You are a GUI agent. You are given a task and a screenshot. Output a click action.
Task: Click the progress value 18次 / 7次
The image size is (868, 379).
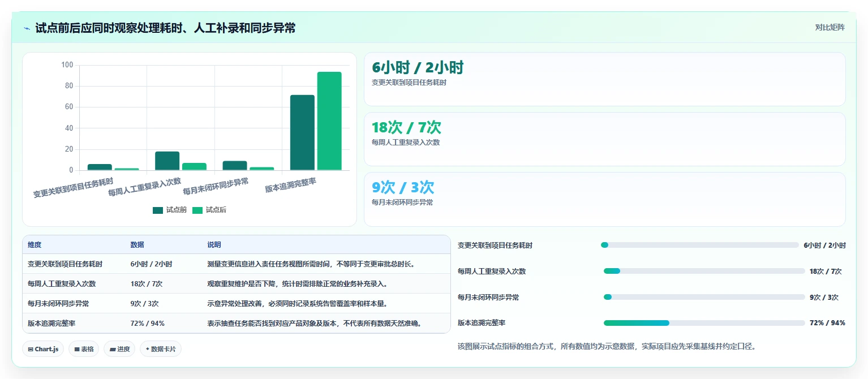(x=826, y=272)
